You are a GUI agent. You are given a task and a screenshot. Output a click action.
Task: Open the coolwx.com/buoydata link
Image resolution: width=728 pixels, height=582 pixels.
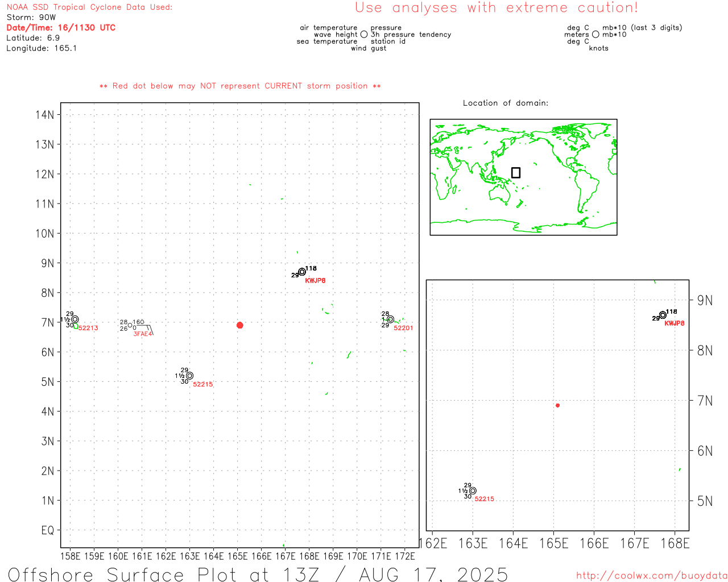tap(652, 576)
